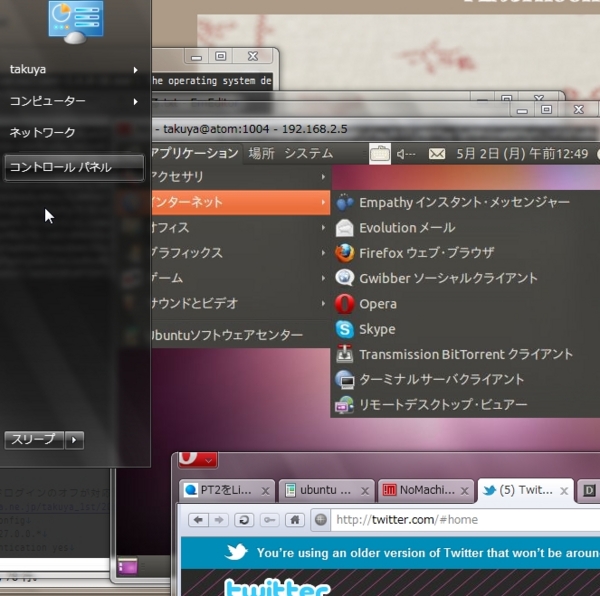Click the purple workspace icon in bottom panel

127,566
